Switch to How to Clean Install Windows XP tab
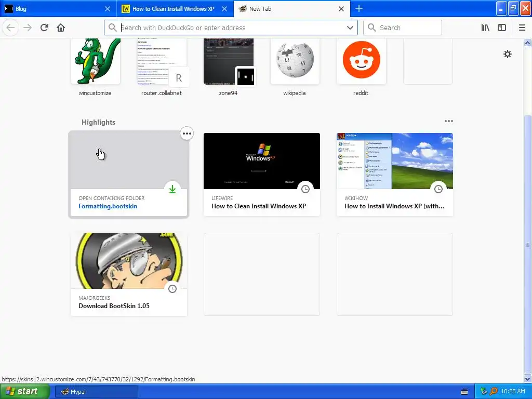 (175, 9)
